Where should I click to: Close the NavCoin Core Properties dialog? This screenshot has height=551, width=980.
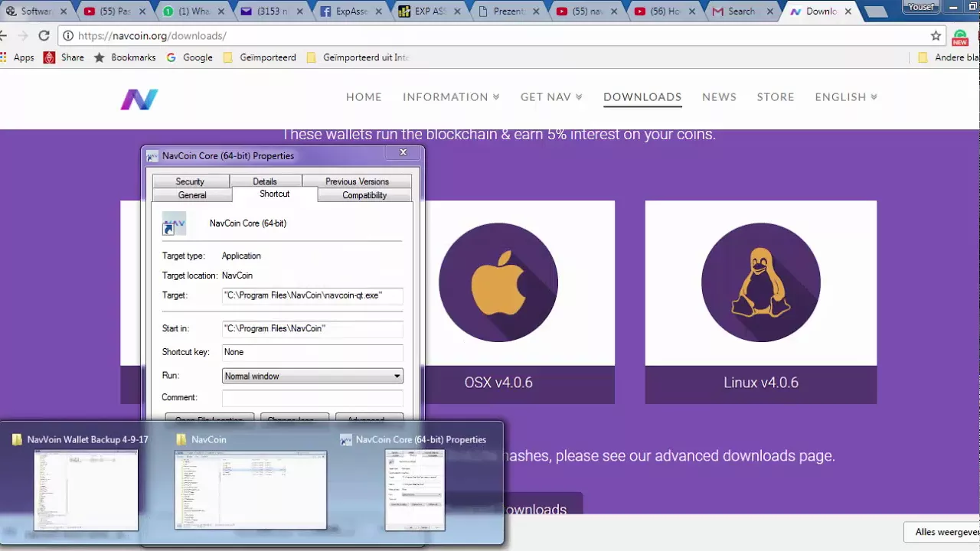pos(403,153)
